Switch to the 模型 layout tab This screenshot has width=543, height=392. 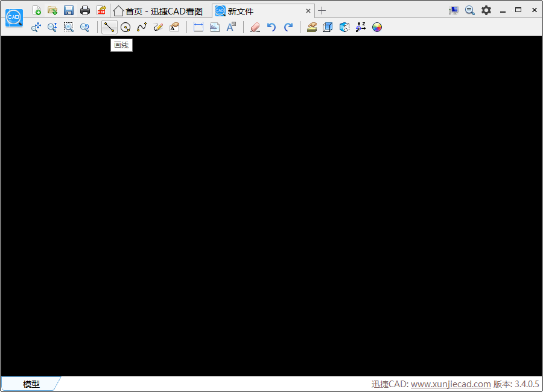point(31,384)
